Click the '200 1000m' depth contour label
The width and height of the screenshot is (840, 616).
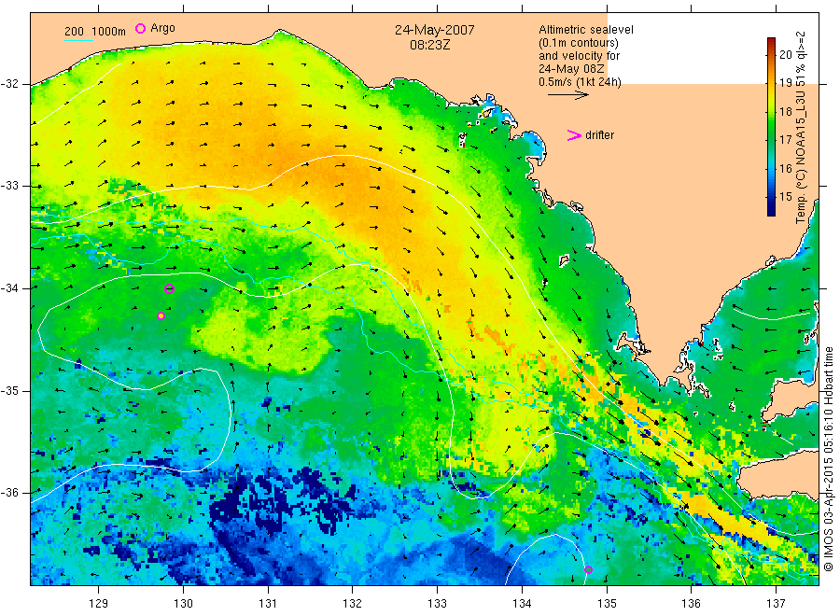click(x=95, y=32)
